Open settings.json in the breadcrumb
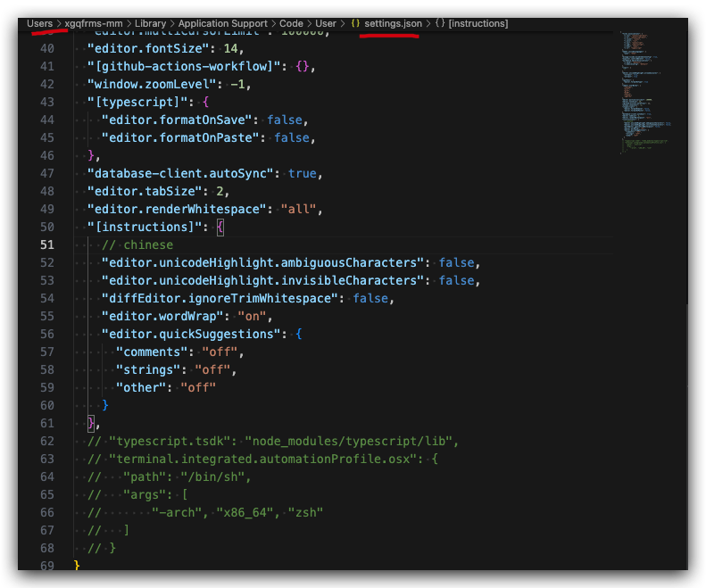This screenshot has height=588, width=706. point(393,23)
